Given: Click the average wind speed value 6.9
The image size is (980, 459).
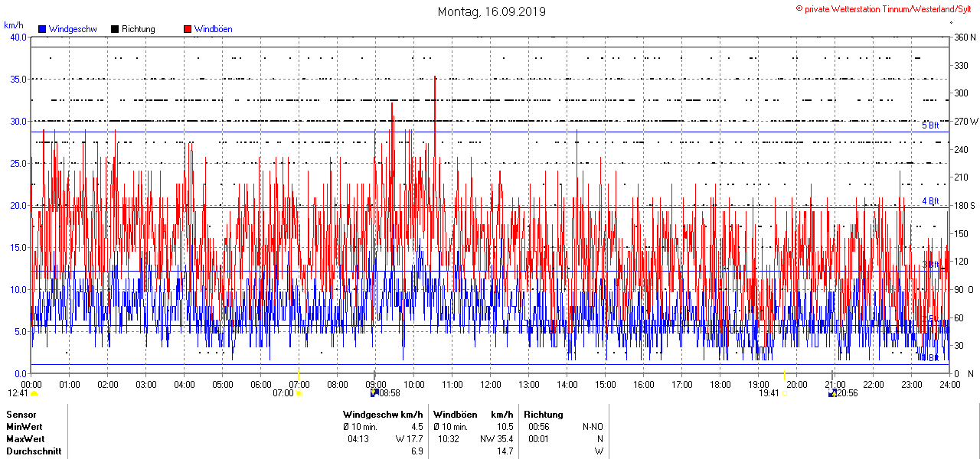Looking at the screenshot, I should 417,451.
